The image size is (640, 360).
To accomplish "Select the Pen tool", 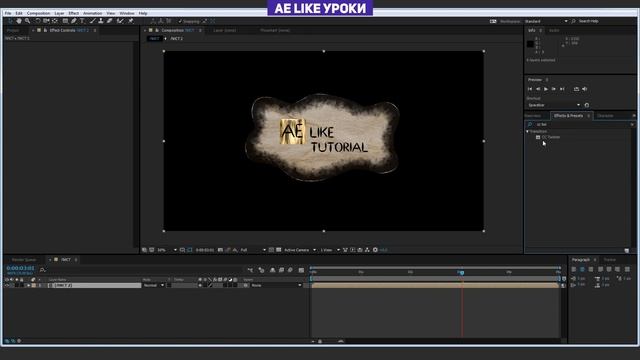I will pos(74,21).
